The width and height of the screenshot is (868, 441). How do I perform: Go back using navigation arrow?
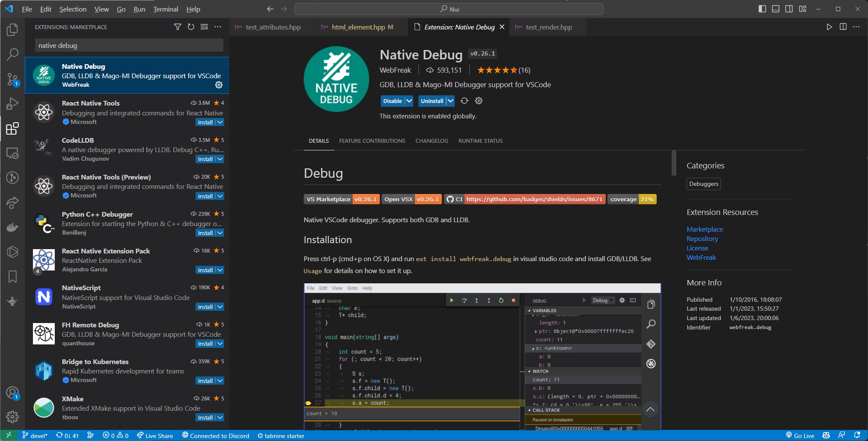270,9
